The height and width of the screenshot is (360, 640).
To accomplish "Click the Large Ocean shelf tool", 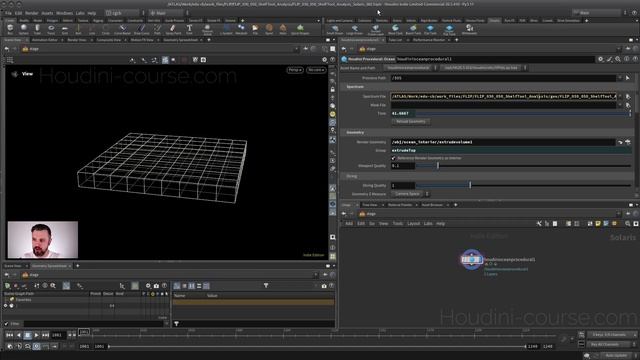I will [354, 29].
